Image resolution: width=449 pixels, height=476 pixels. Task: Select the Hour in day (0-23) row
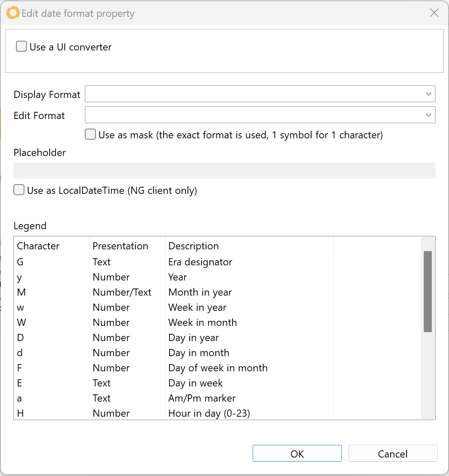click(x=209, y=413)
